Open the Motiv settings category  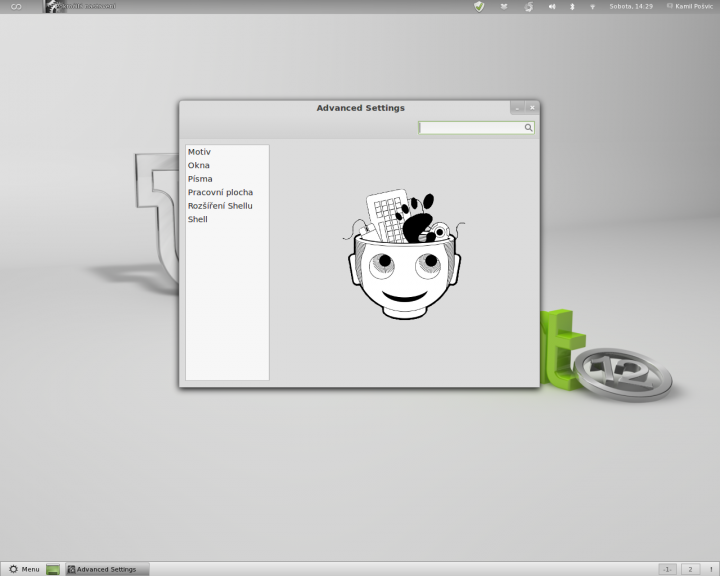227,152
